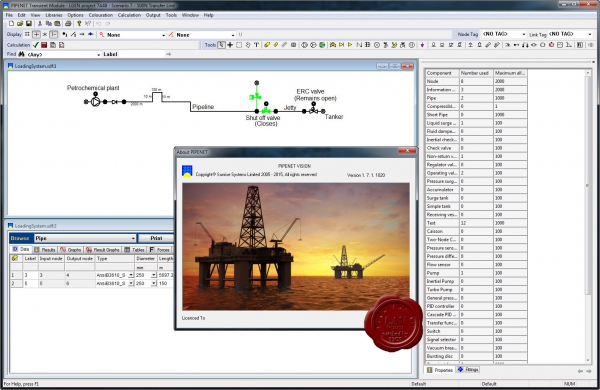Select the arrow pointer tool in Tools
The width and height of the screenshot is (600, 390).
tap(222, 45)
